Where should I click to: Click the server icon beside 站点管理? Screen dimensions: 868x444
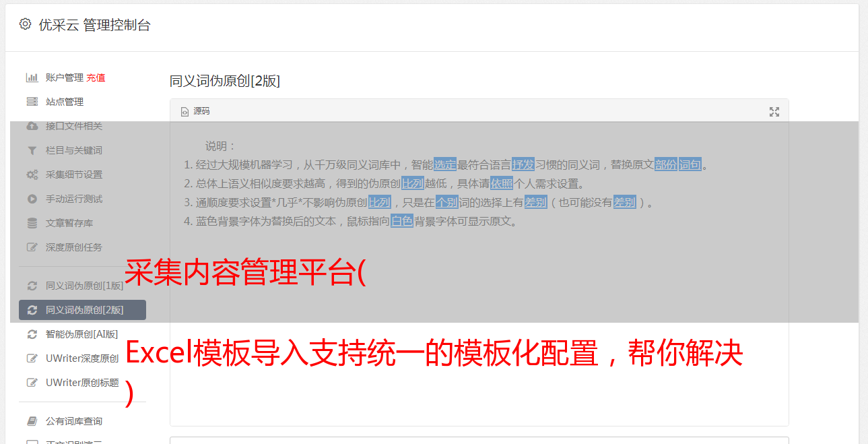click(x=32, y=102)
